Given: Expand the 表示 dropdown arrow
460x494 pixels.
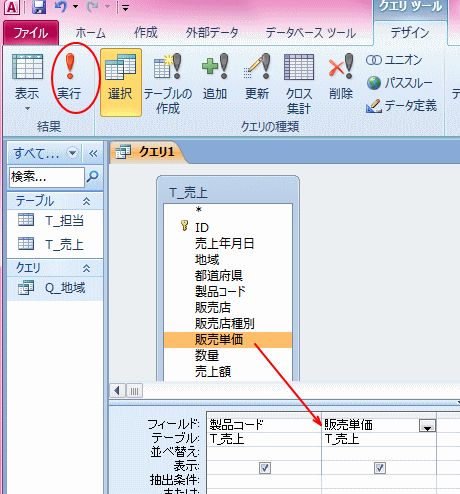Looking at the screenshot, I should [x=27, y=108].
